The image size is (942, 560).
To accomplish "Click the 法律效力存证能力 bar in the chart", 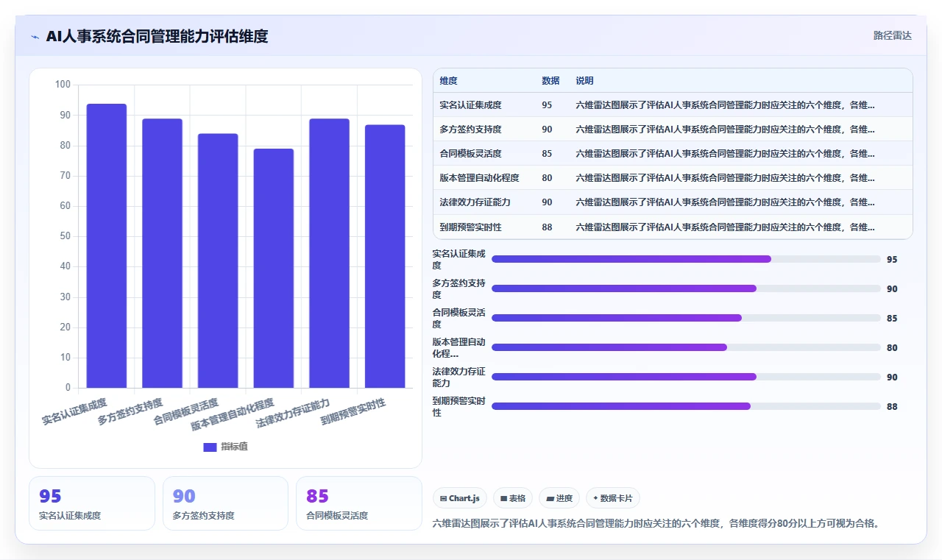I will pos(329,253).
